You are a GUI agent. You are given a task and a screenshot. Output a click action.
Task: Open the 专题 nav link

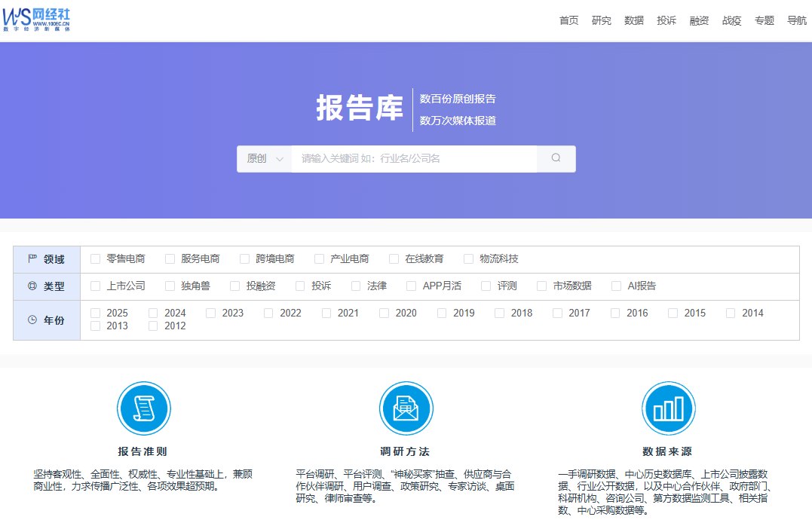(x=764, y=20)
